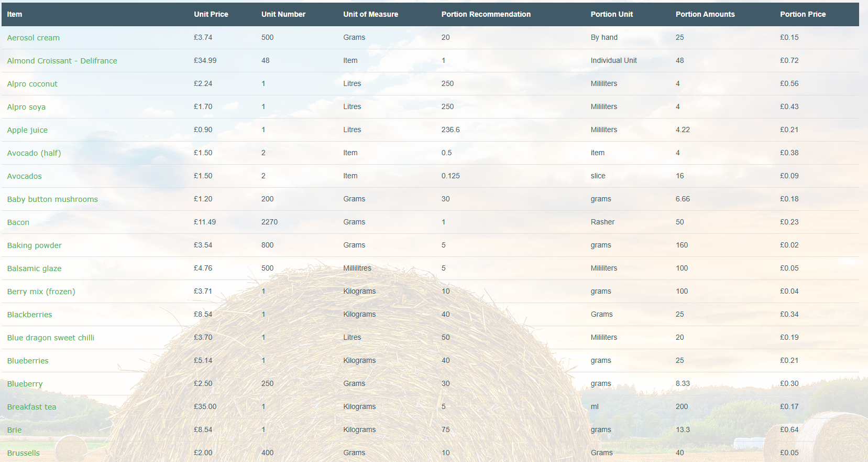Click the Avocado (half) link
Image resolution: width=868 pixels, height=462 pixels.
[34, 153]
